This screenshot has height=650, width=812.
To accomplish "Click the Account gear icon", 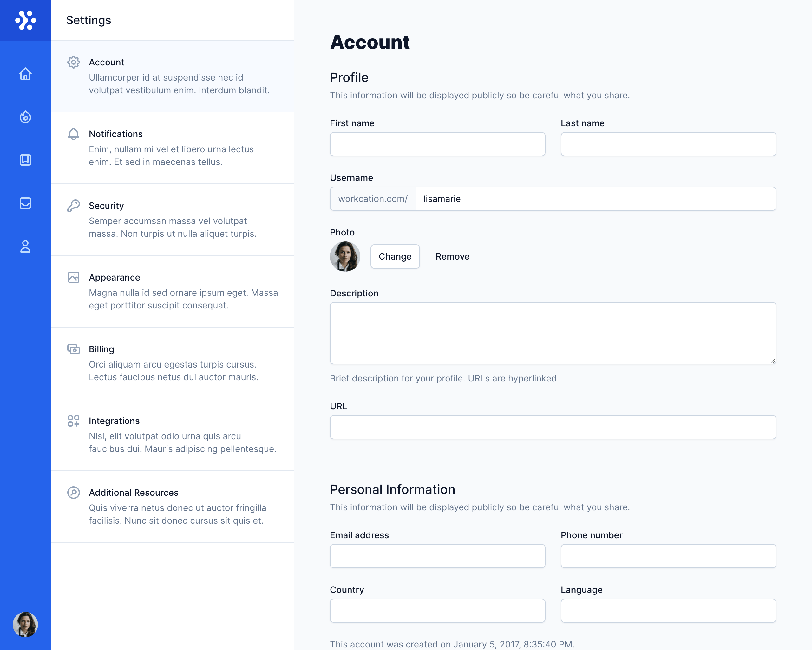I will (x=74, y=62).
